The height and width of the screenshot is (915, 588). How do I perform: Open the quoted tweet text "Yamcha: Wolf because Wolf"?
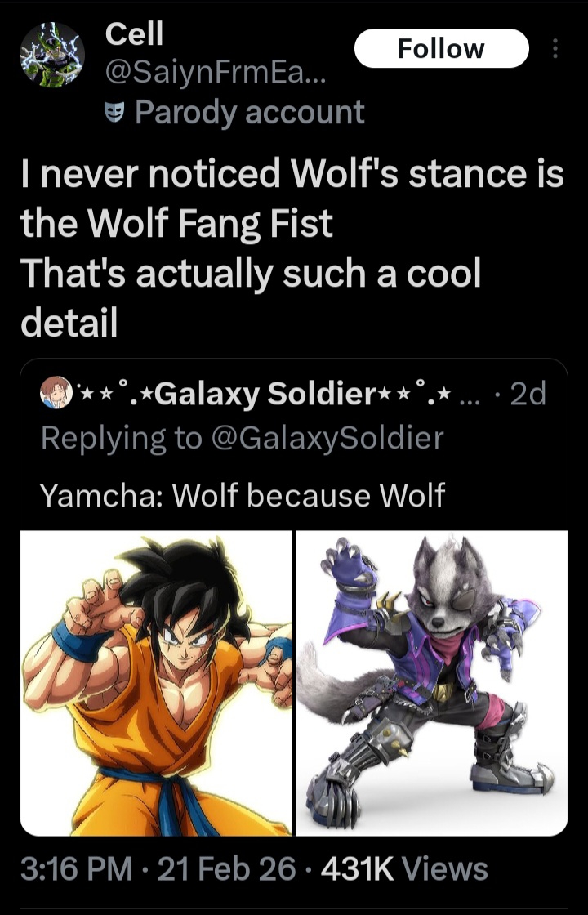[x=243, y=494]
